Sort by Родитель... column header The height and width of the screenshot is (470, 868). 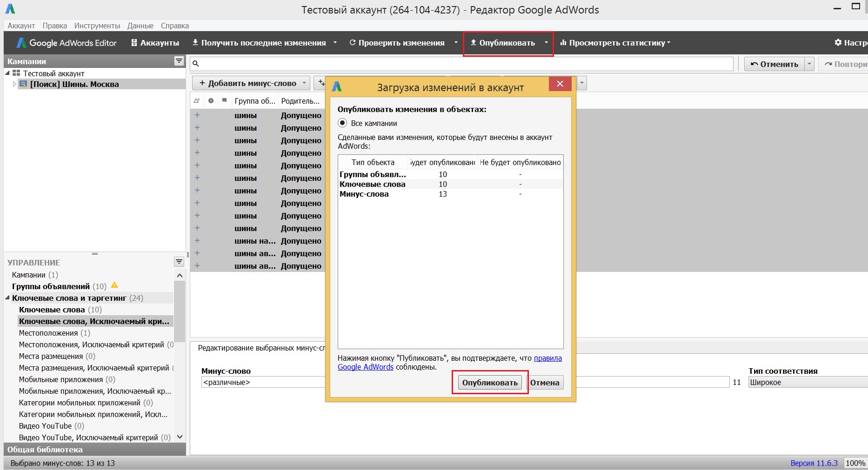[x=300, y=101]
